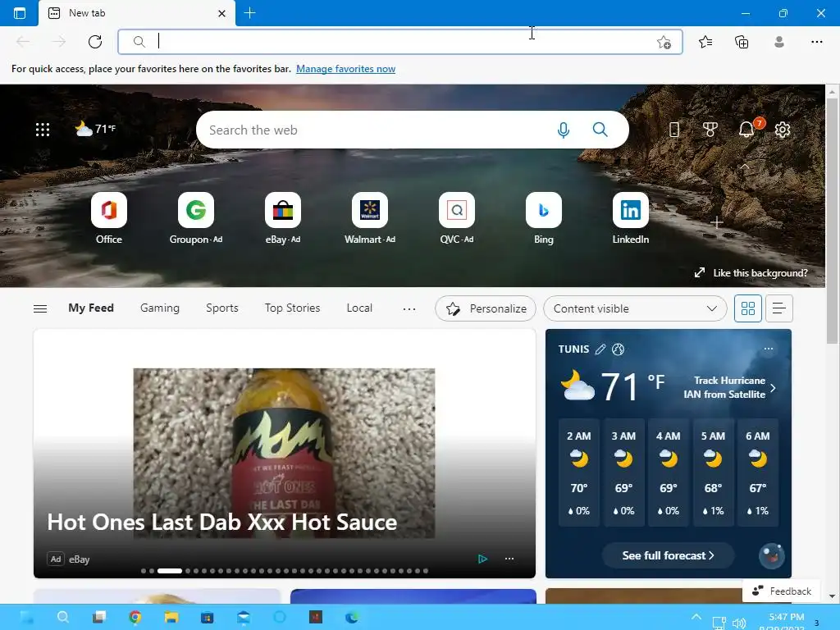Start voice search with microphone icon
The width and height of the screenshot is (840, 630).
point(563,130)
